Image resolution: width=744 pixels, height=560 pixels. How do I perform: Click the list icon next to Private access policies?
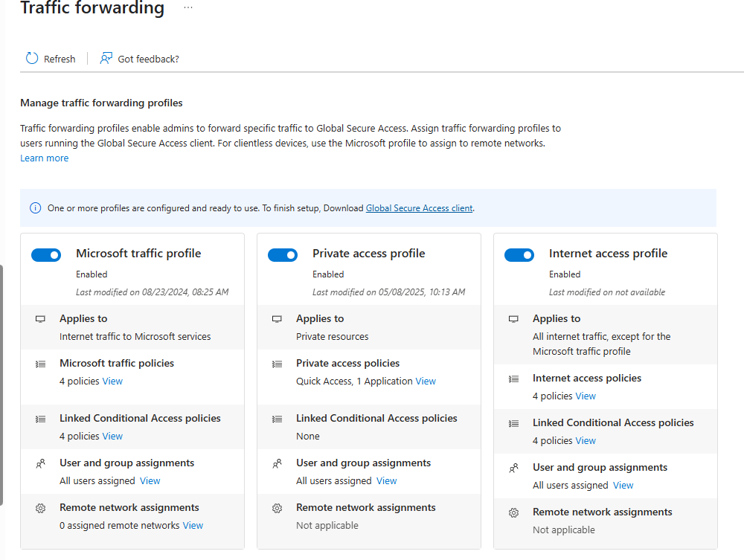coord(277,364)
